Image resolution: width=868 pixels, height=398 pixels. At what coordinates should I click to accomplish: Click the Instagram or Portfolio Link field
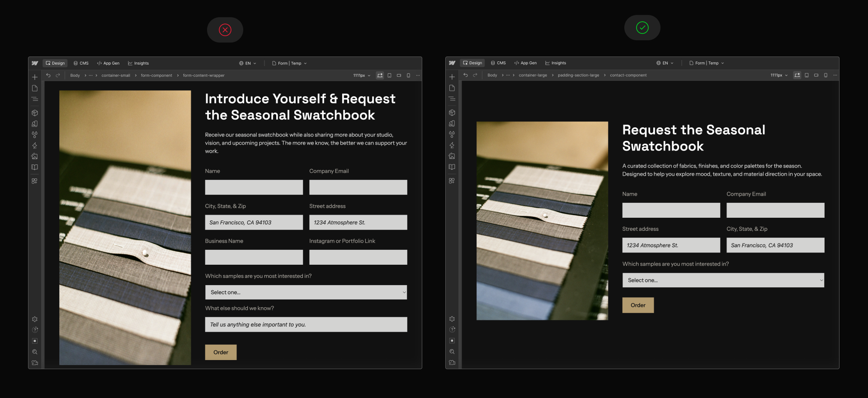(x=358, y=257)
